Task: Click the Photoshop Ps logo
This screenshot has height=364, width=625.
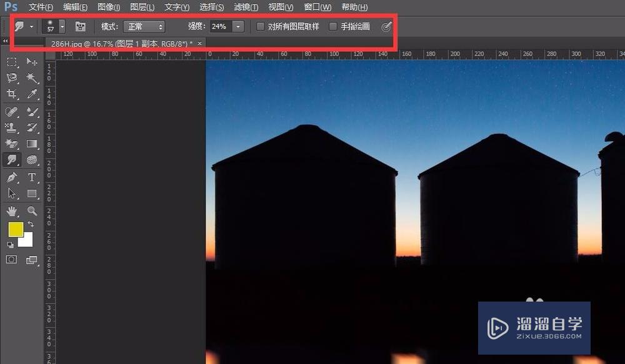Action: point(11,6)
